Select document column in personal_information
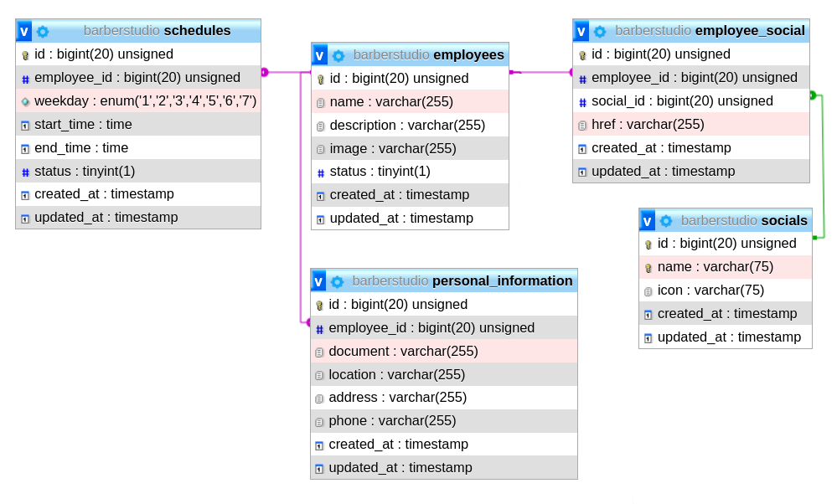 [402, 352]
